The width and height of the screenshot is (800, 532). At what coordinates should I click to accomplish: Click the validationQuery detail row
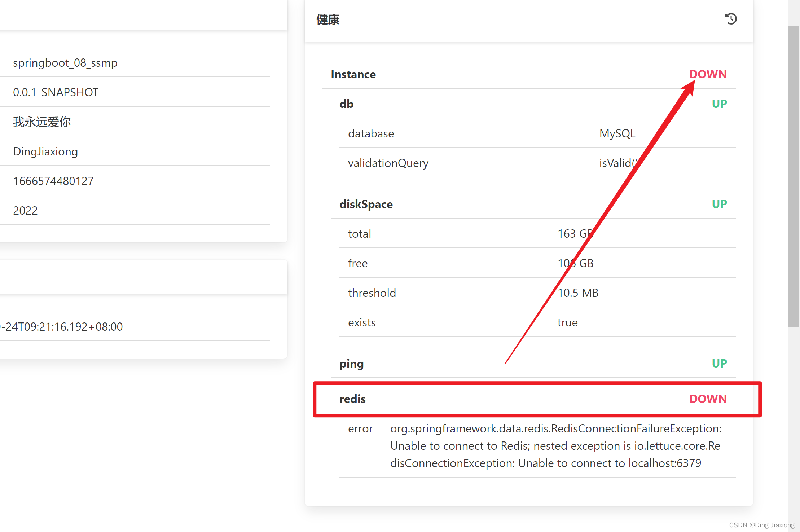coord(388,163)
